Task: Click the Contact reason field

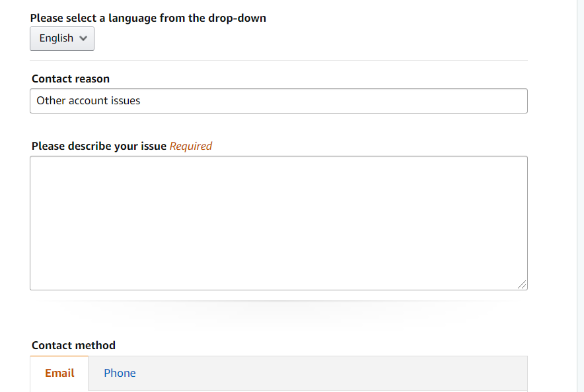Action: coord(278,101)
